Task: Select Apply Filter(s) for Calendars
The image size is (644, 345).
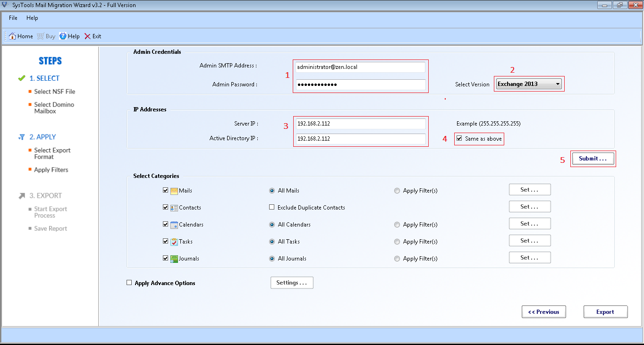Action: [x=397, y=225]
